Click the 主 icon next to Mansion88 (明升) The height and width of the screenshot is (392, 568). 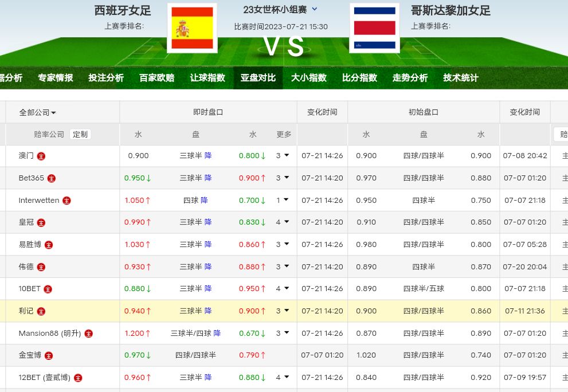[88, 334]
